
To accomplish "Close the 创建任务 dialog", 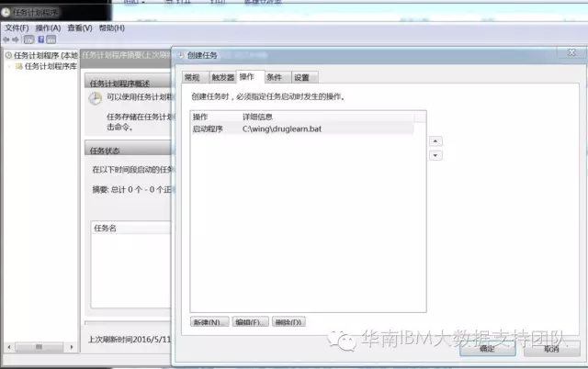I will tap(571, 53).
